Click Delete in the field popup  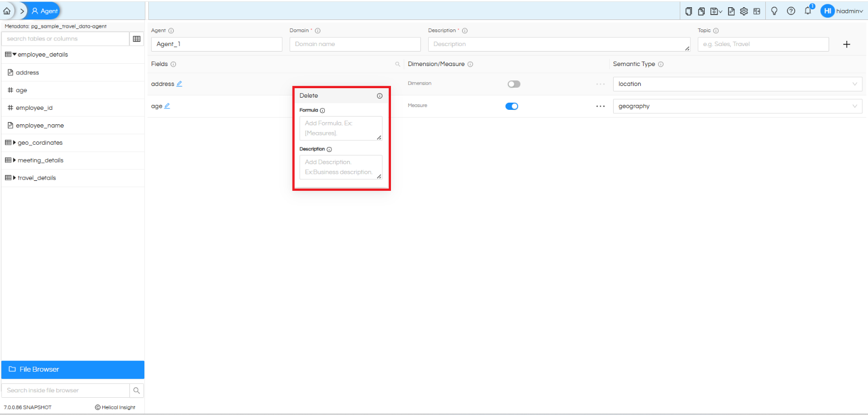[x=309, y=95]
